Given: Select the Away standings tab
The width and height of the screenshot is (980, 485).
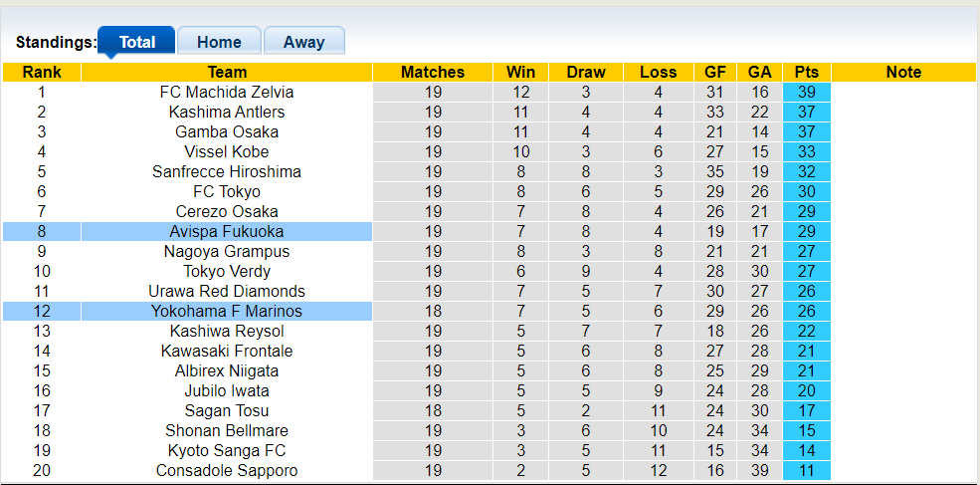Looking at the screenshot, I should tap(303, 42).
